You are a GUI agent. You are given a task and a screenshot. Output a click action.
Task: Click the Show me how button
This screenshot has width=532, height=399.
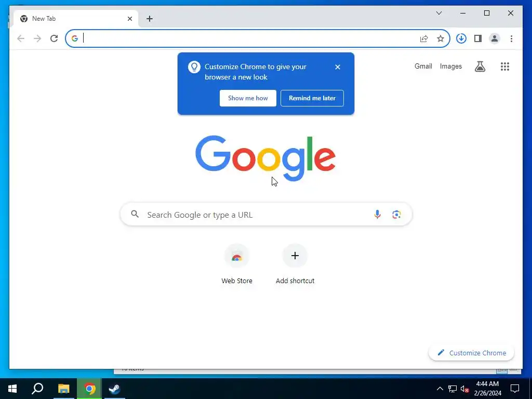pyautogui.click(x=248, y=98)
